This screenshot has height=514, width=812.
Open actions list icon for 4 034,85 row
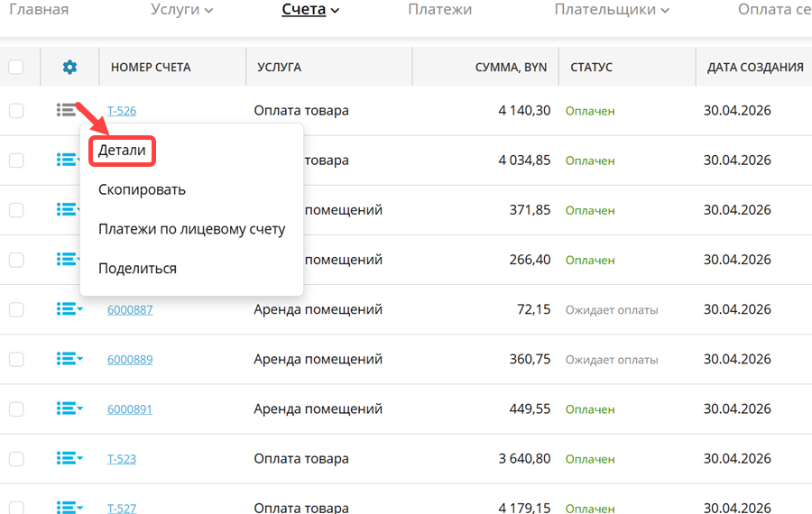pos(69,160)
